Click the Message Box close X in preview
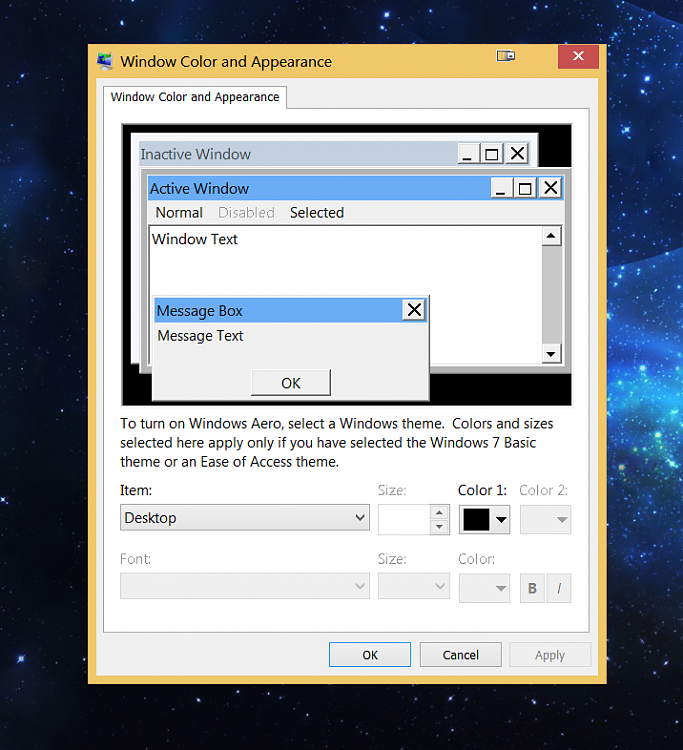This screenshot has height=750, width=683. click(414, 310)
